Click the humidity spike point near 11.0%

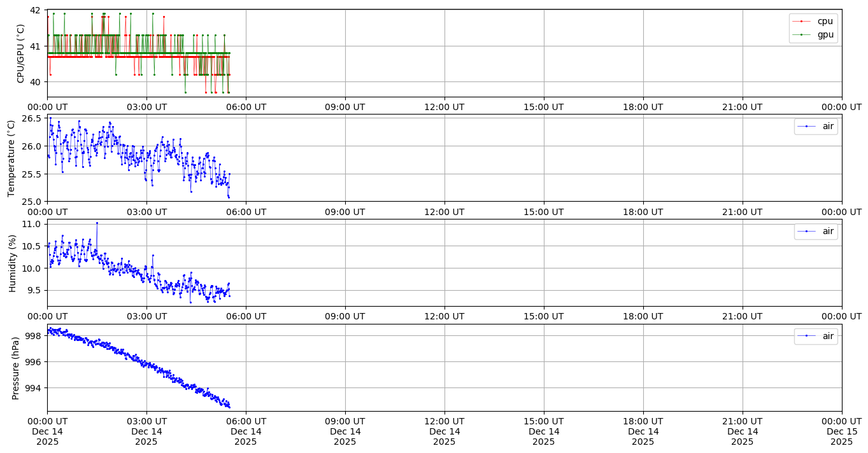[x=97, y=223]
